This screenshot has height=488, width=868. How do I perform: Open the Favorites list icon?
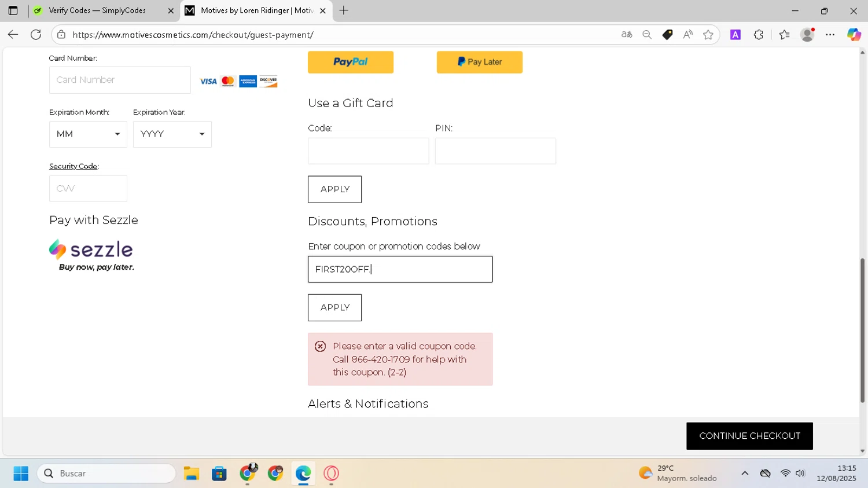(x=784, y=35)
